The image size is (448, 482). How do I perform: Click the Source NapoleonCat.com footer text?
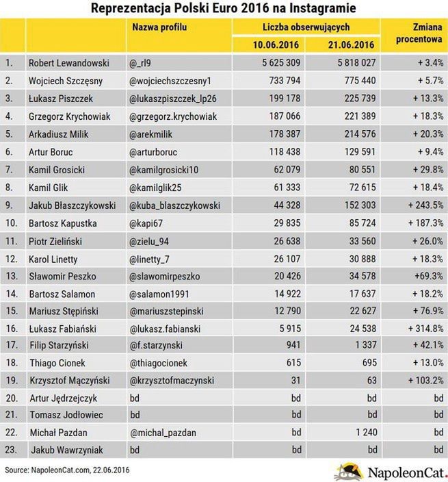coord(66,470)
